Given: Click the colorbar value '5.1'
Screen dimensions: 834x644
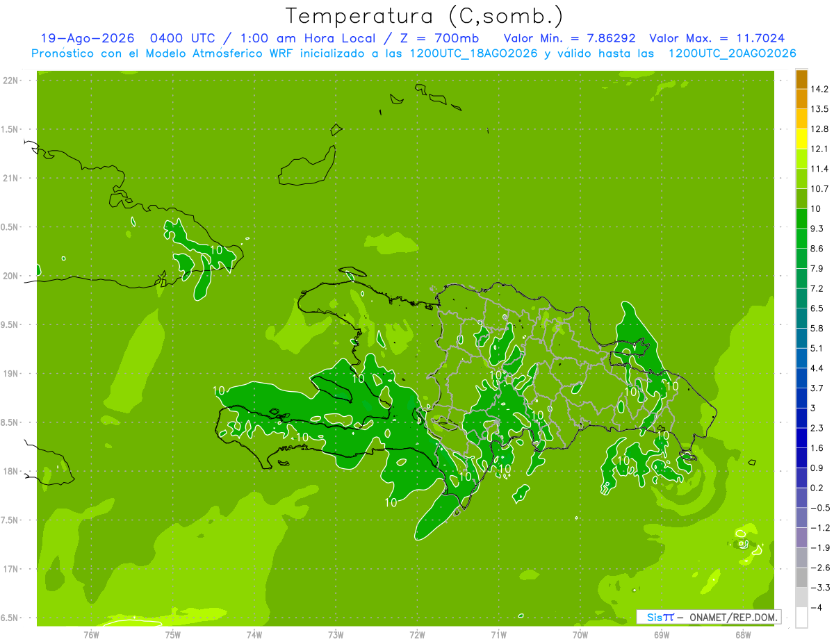Looking at the screenshot, I should pyautogui.click(x=817, y=348).
